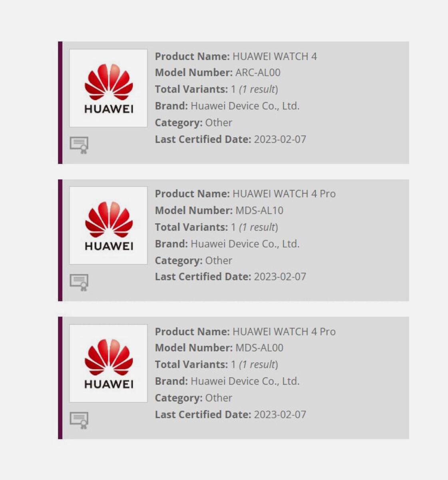The image size is (448, 480).
Task: Open the certificate icon for MDS-AL10
Action: click(x=79, y=282)
